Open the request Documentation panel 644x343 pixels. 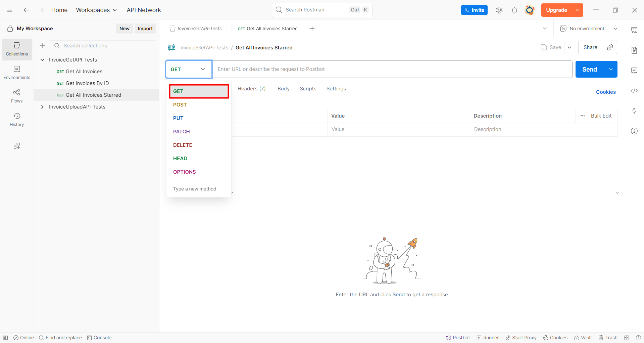click(634, 50)
